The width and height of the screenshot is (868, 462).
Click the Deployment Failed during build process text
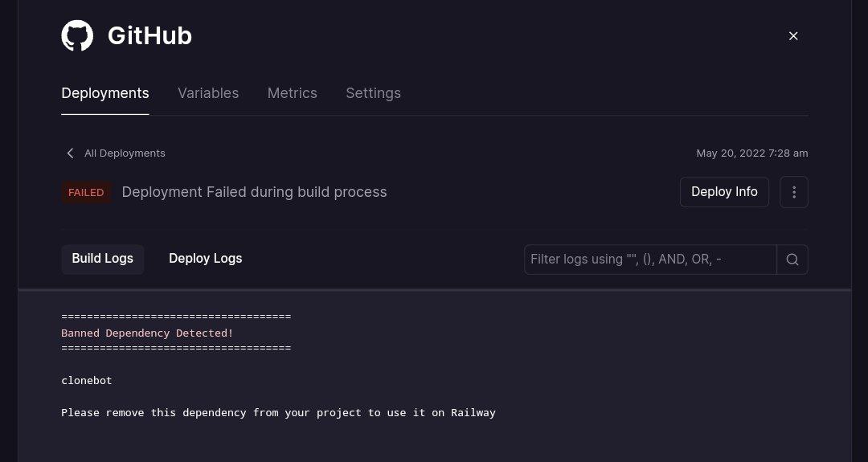254,192
